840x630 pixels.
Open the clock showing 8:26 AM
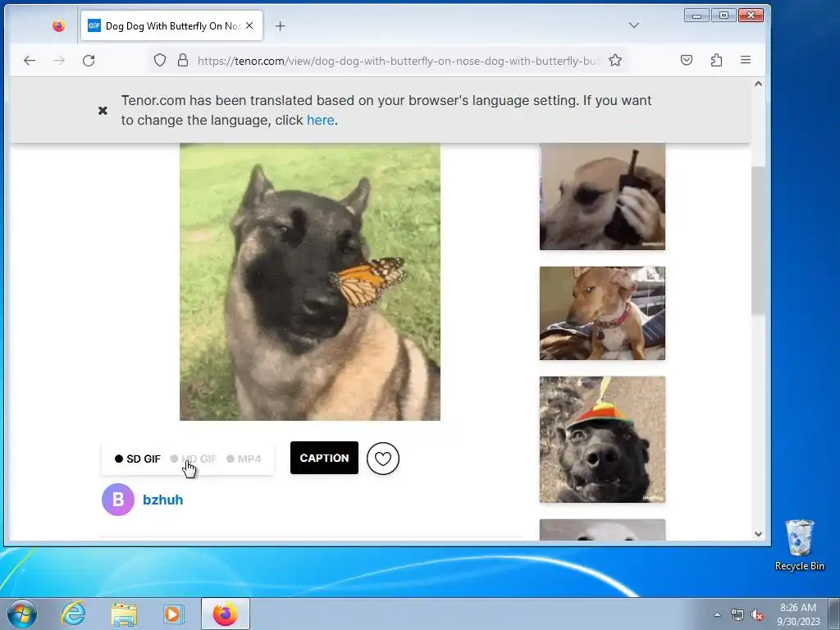tap(798, 614)
